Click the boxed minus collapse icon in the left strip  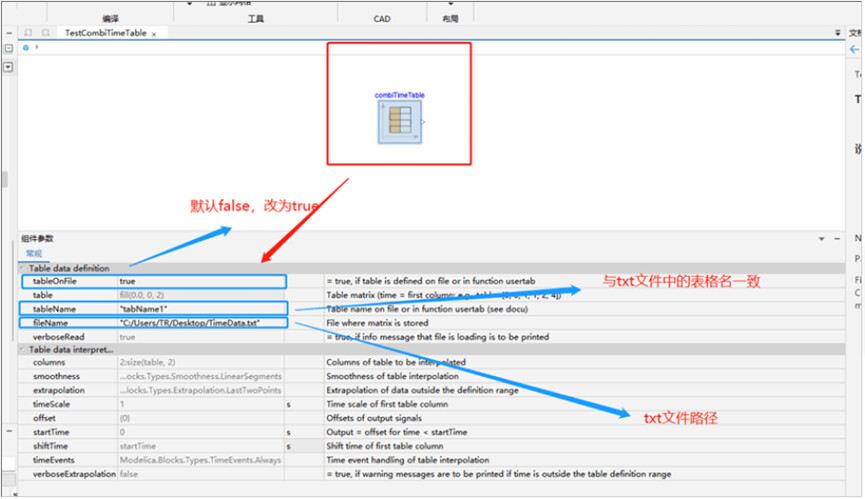[9, 49]
